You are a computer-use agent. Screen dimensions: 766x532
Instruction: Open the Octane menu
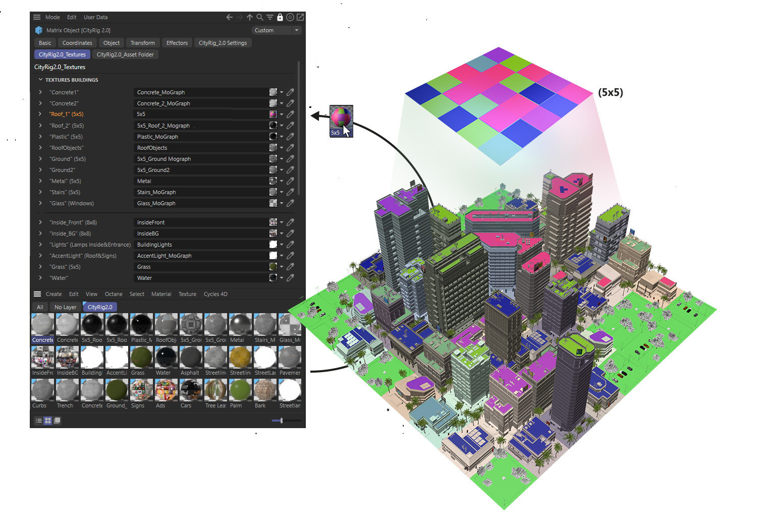114,294
